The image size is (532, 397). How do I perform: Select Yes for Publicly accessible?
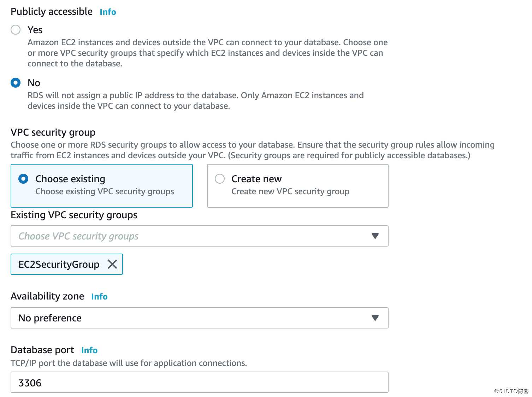16,30
